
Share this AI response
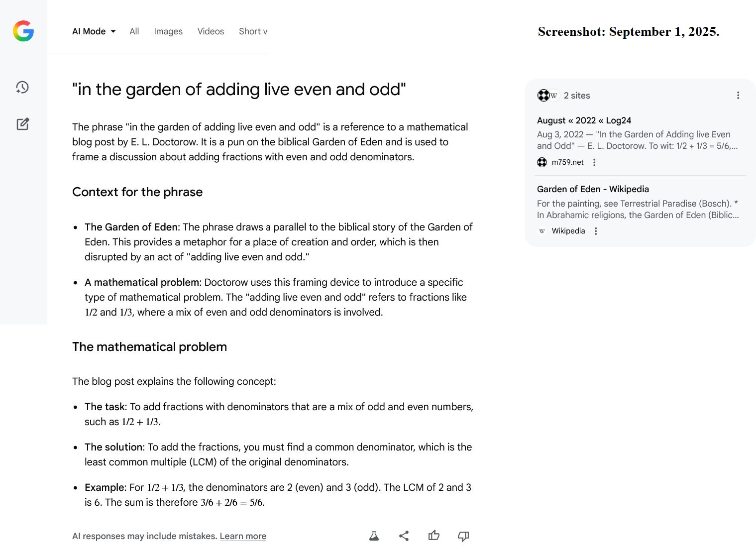404,536
